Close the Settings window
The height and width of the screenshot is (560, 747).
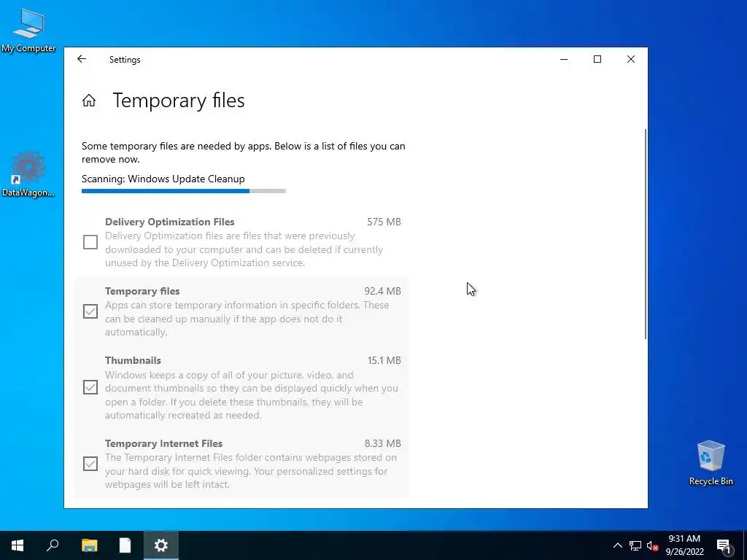click(x=631, y=59)
